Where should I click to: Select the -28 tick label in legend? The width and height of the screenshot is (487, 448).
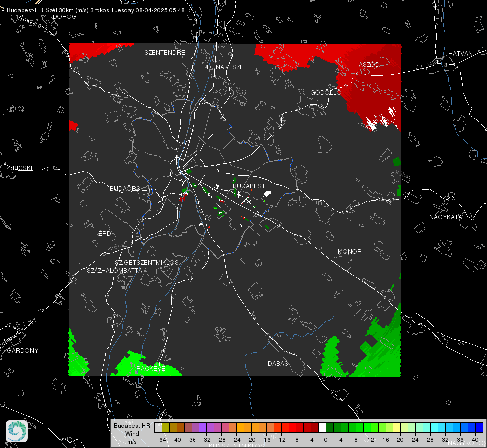click(x=221, y=440)
